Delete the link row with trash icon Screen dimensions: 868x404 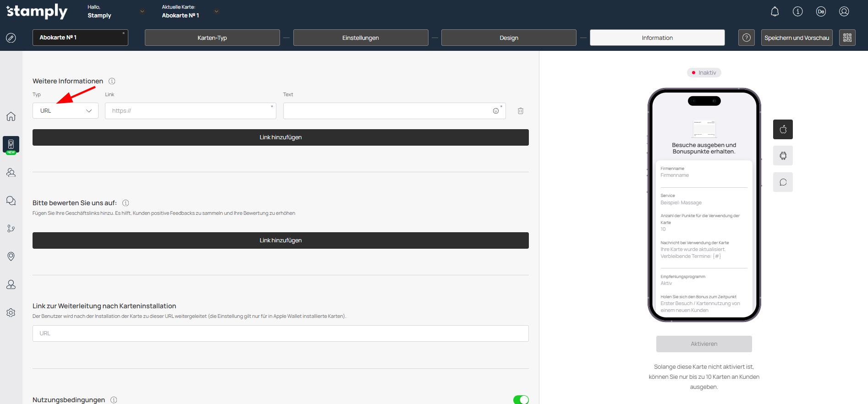tap(521, 111)
